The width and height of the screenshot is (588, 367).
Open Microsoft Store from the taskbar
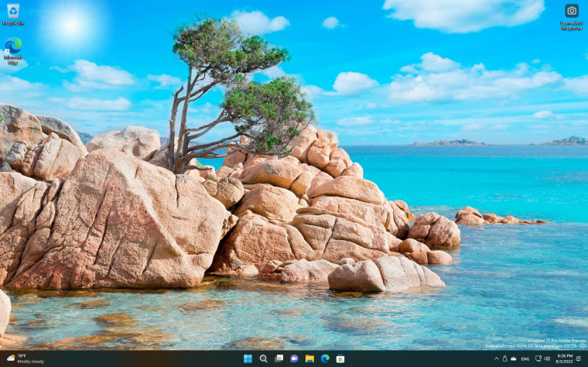340,358
